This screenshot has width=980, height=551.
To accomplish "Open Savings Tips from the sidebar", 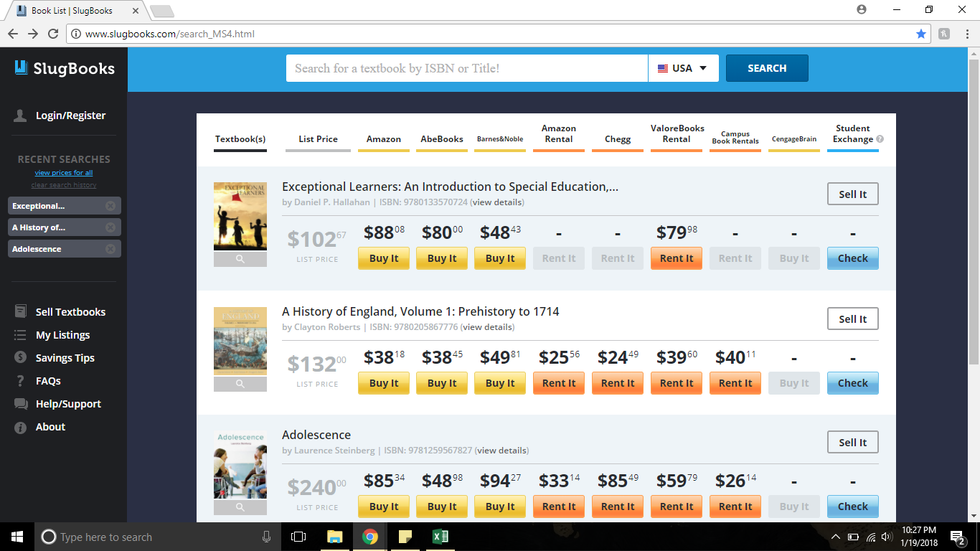I will [x=65, y=358].
